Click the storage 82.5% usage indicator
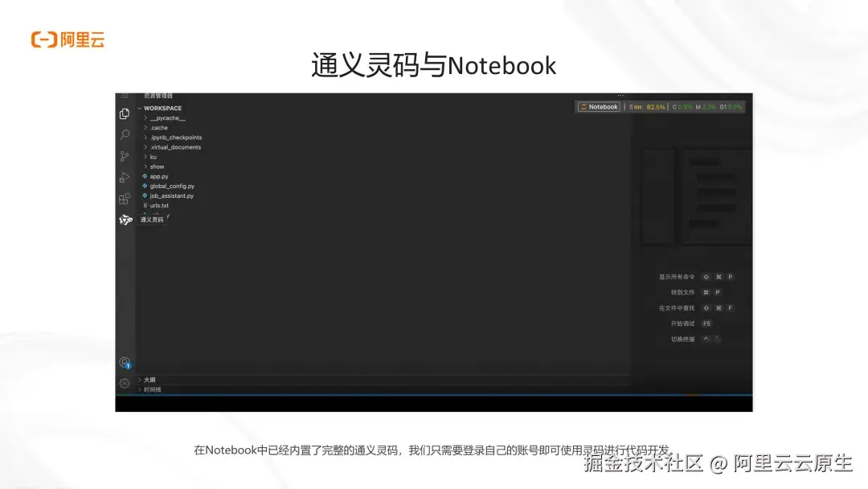868x489 pixels. pyautogui.click(x=646, y=107)
